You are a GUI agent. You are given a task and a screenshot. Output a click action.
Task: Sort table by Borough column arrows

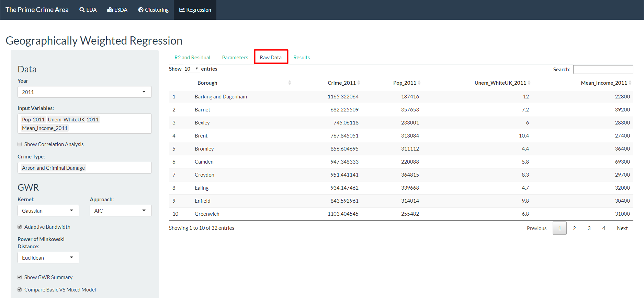(x=290, y=83)
